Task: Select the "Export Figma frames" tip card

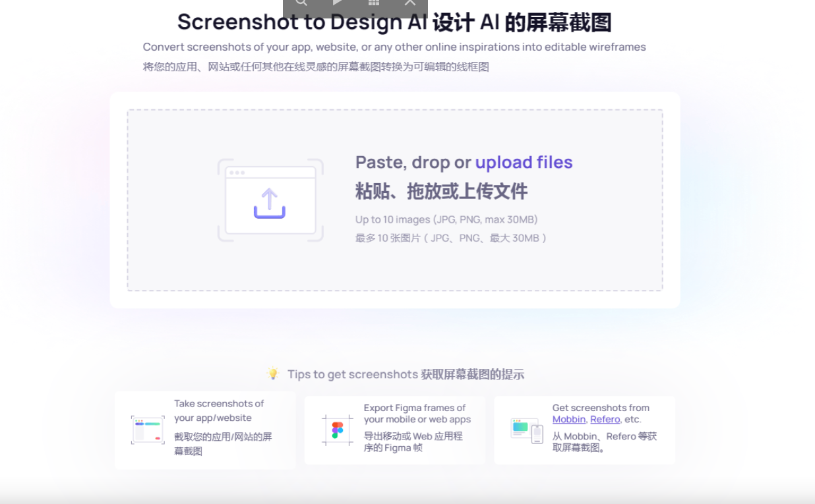Action: [x=394, y=430]
